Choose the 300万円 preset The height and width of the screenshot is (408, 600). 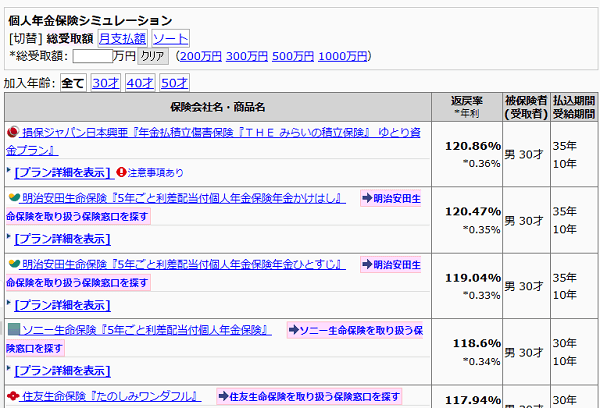click(x=247, y=56)
